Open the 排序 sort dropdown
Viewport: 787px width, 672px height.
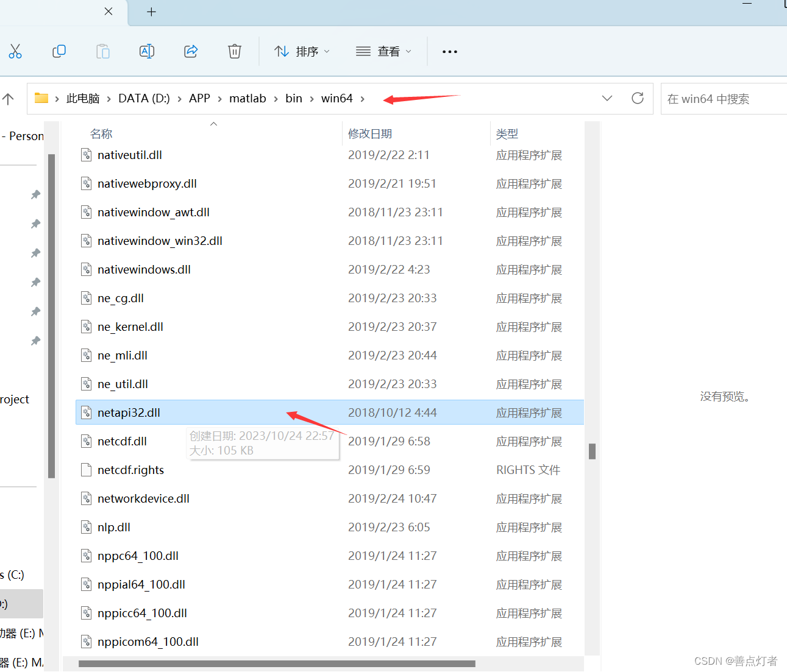(x=302, y=51)
